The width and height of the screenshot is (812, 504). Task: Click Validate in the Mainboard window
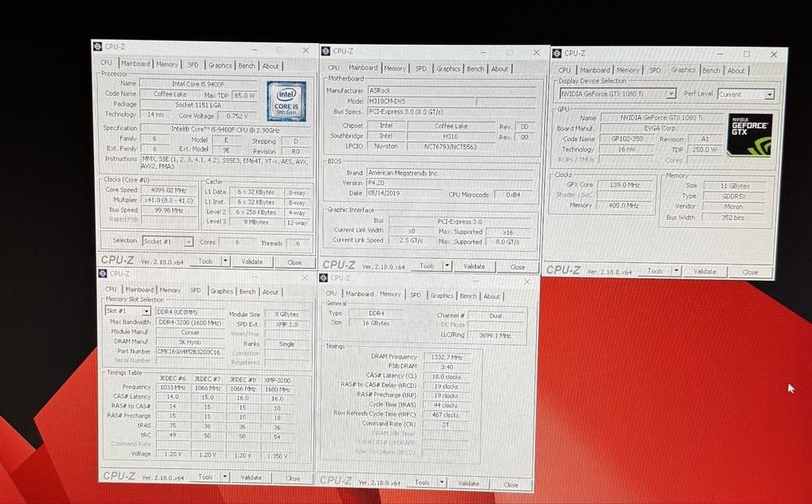(x=474, y=266)
